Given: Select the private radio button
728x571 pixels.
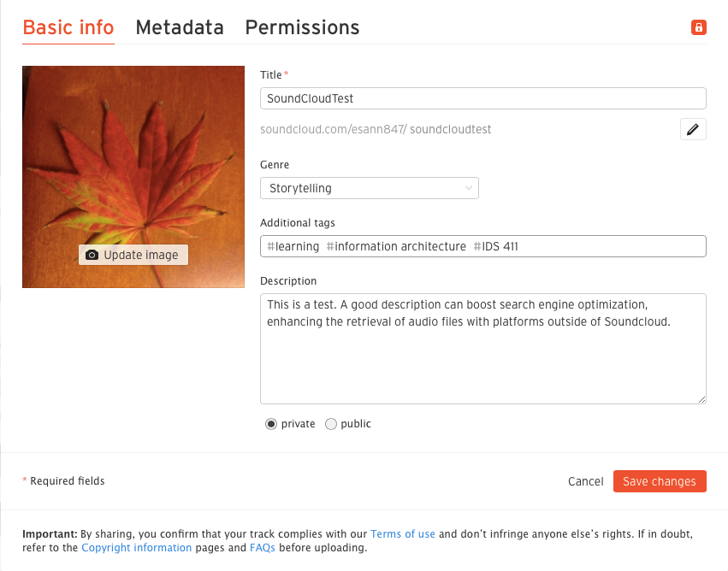Looking at the screenshot, I should coord(271,424).
